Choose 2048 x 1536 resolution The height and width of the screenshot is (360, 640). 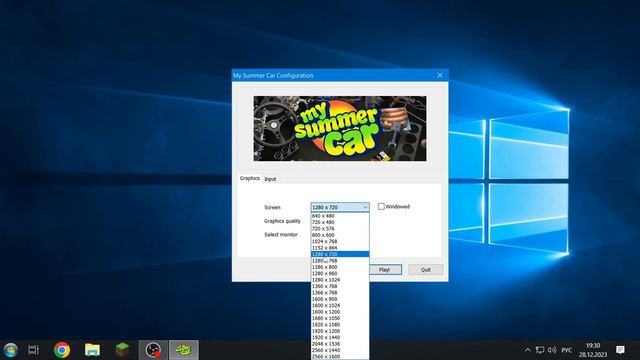[340, 344]
